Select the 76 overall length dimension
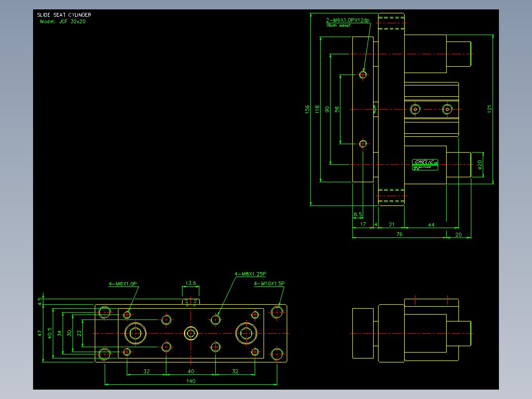Viewport: 532px width, 399px height. click(399, 234)
